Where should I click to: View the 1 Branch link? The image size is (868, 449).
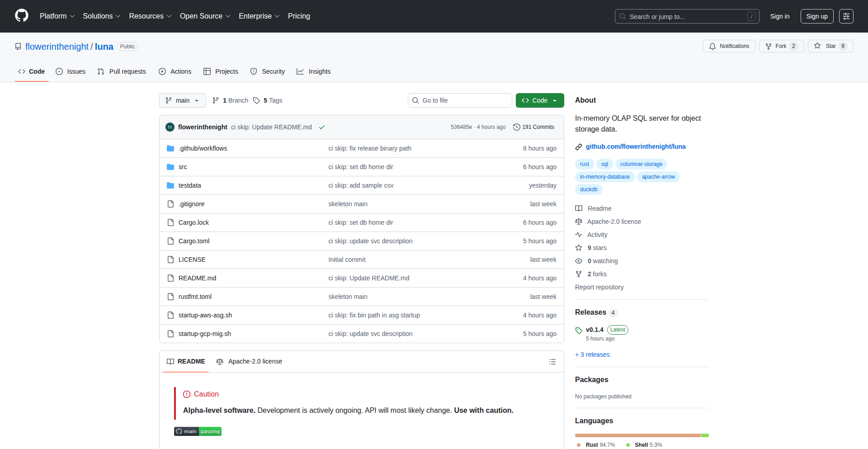click(x=231, y=100)
